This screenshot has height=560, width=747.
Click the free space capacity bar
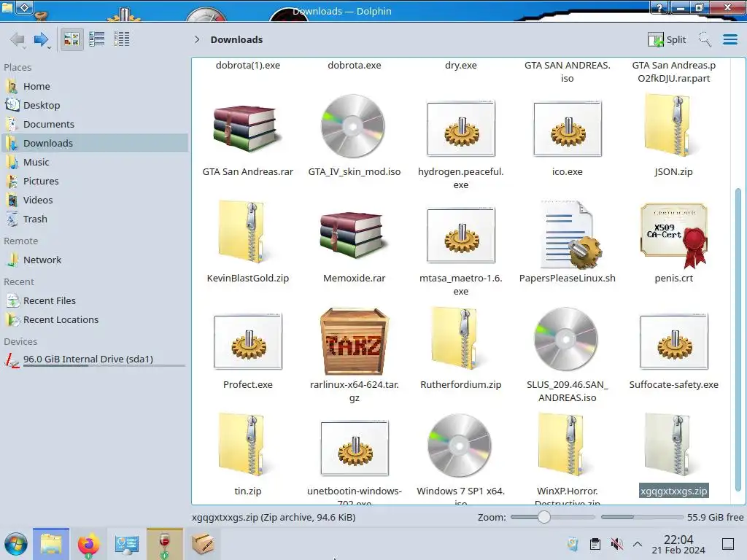coord(642,517)
